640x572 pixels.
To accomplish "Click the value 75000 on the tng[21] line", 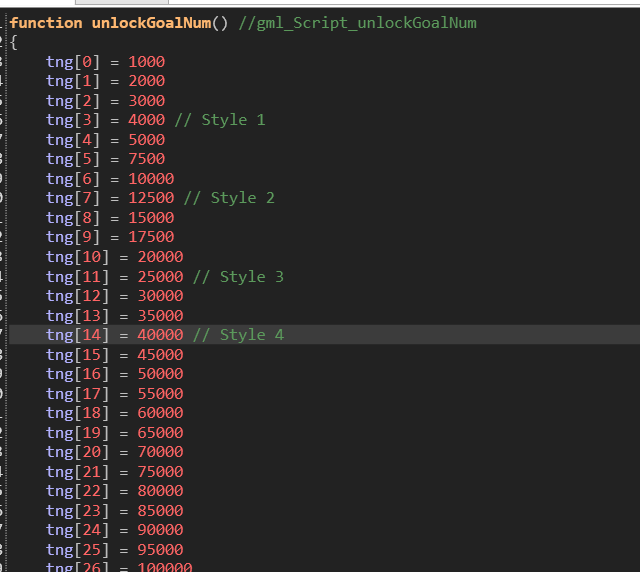I will (160, 472).
